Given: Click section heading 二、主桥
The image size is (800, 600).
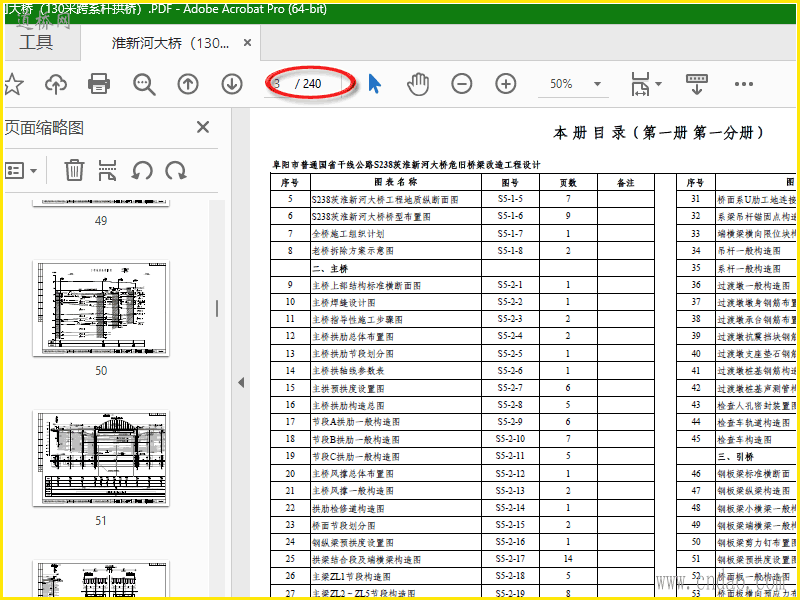Looking at the screenshot, I should [330, 268].
